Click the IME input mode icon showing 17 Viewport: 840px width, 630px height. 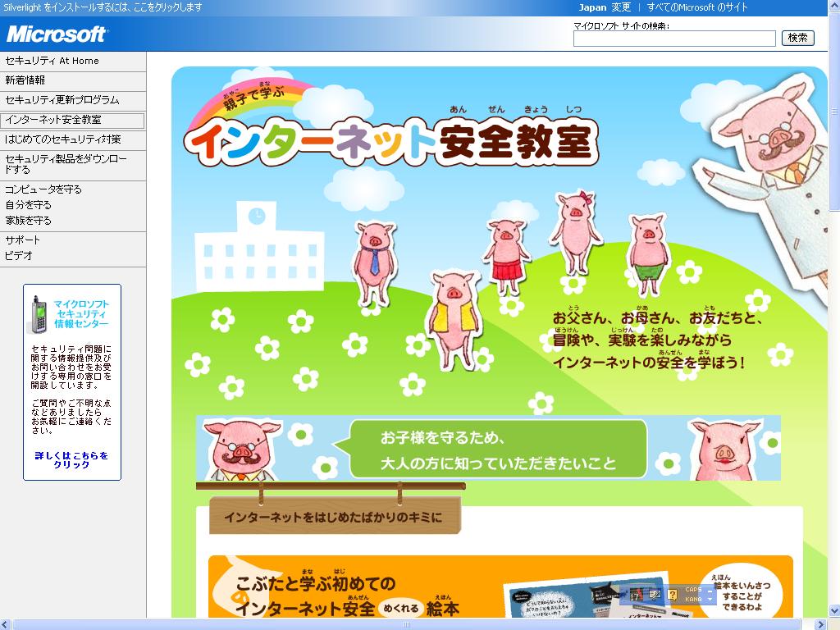coord(637,595)
